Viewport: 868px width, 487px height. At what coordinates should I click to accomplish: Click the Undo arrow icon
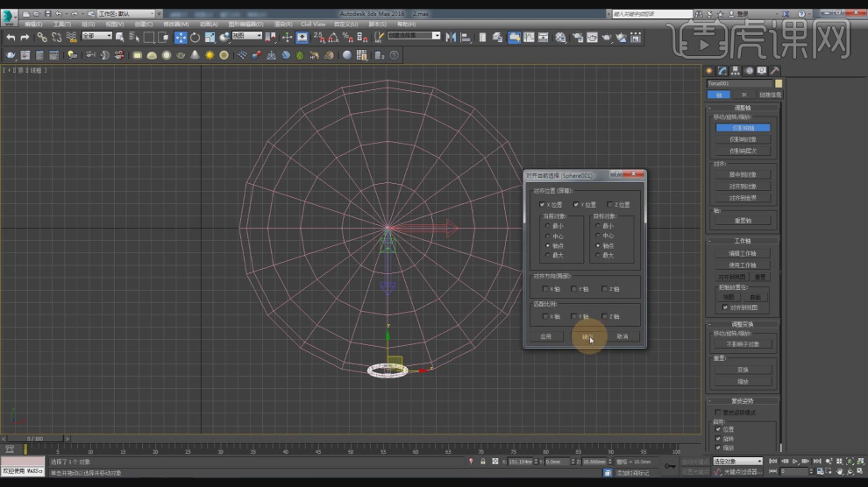click(11, 37)
